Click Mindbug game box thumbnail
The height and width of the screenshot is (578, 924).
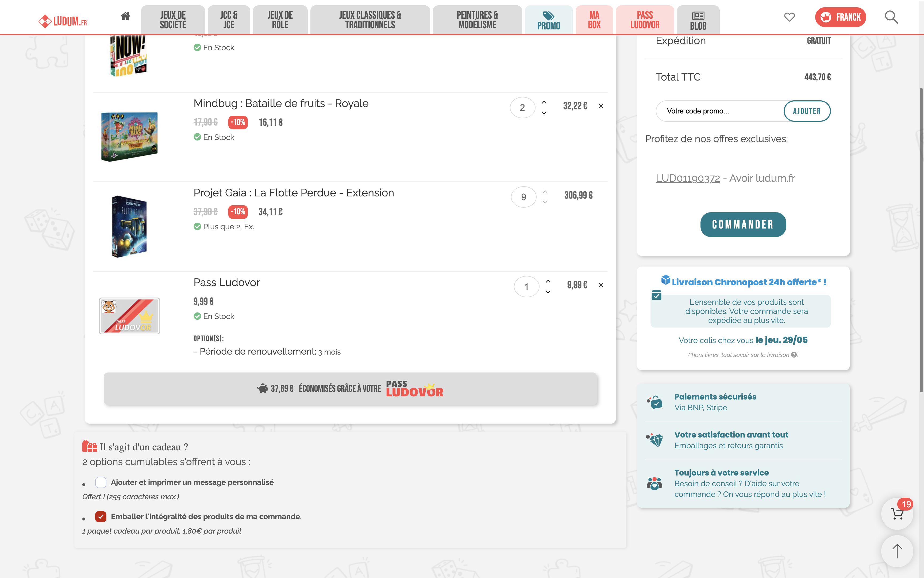click(129, 137)
